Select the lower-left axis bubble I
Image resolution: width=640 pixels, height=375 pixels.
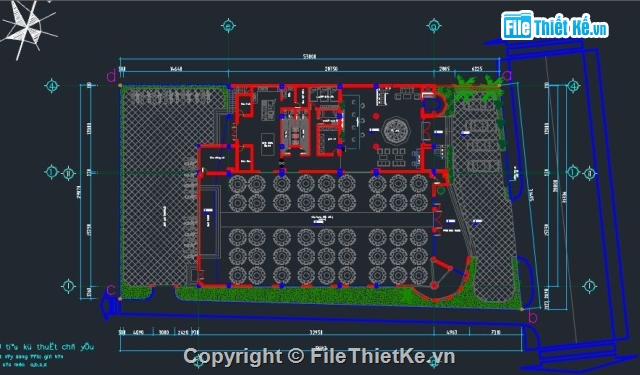coord(68,286)
